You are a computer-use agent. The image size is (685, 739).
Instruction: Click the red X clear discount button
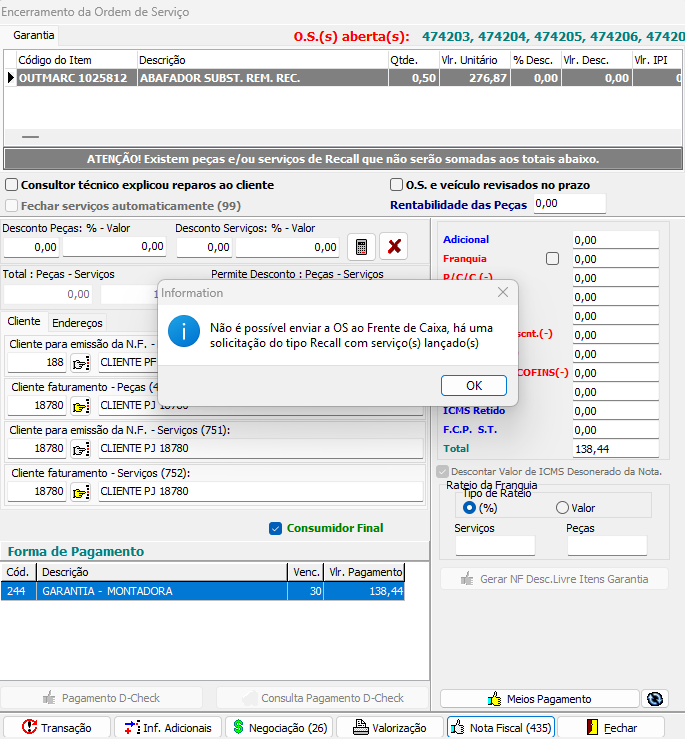tap(394, 246)
